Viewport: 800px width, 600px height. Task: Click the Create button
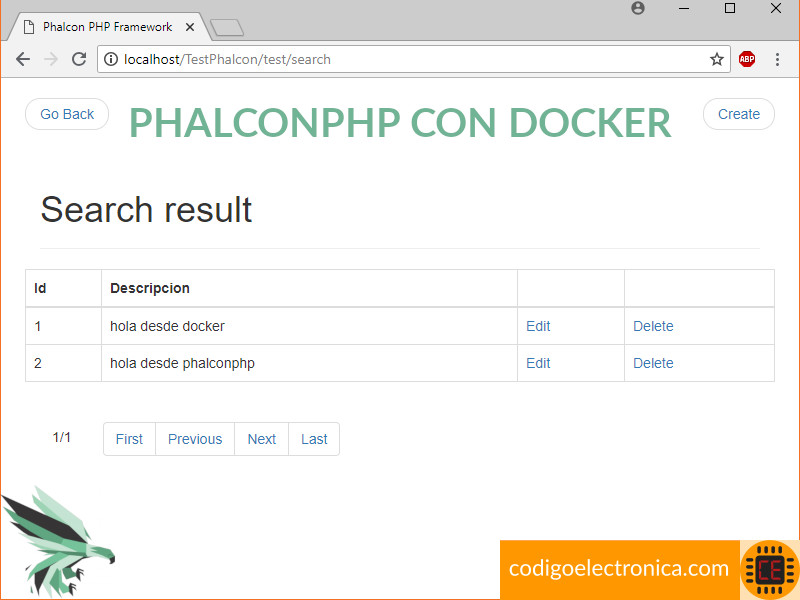pyautogui.click(x=739, y=114)
